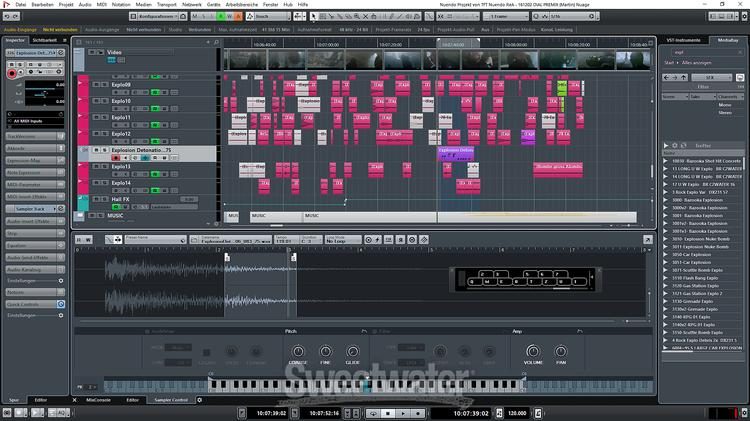Image resolution: width=750 pixels, height=421 pixels.
Task: Click the Explosion Detonatio...75 track name
Action: point(142,150)
